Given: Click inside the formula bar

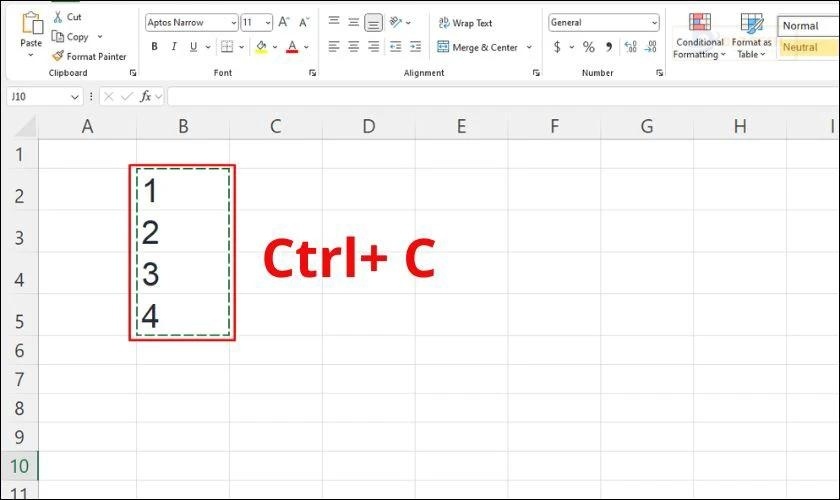Looking at the screenshot, I should (500, 96).
